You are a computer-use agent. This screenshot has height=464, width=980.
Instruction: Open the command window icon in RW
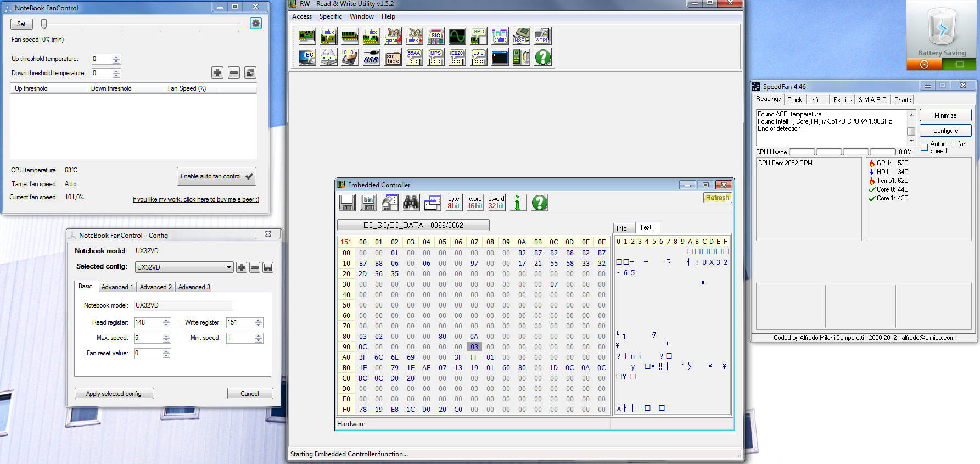point(500,57)
